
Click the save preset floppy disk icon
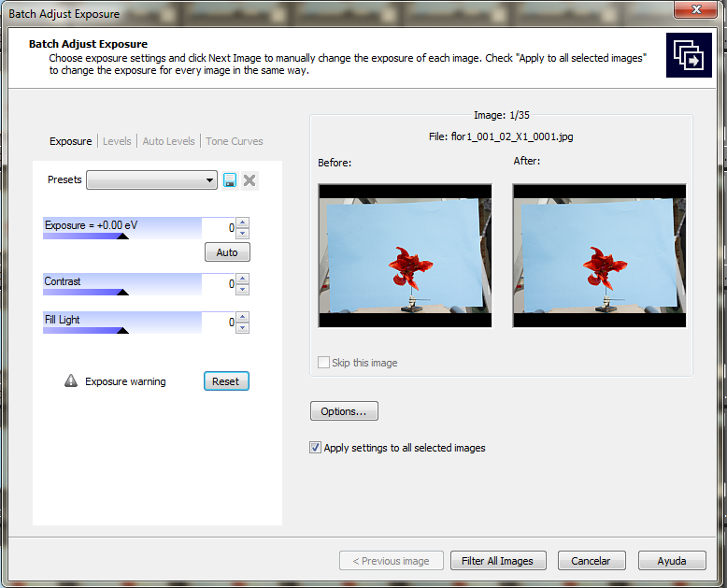[230, 180]
